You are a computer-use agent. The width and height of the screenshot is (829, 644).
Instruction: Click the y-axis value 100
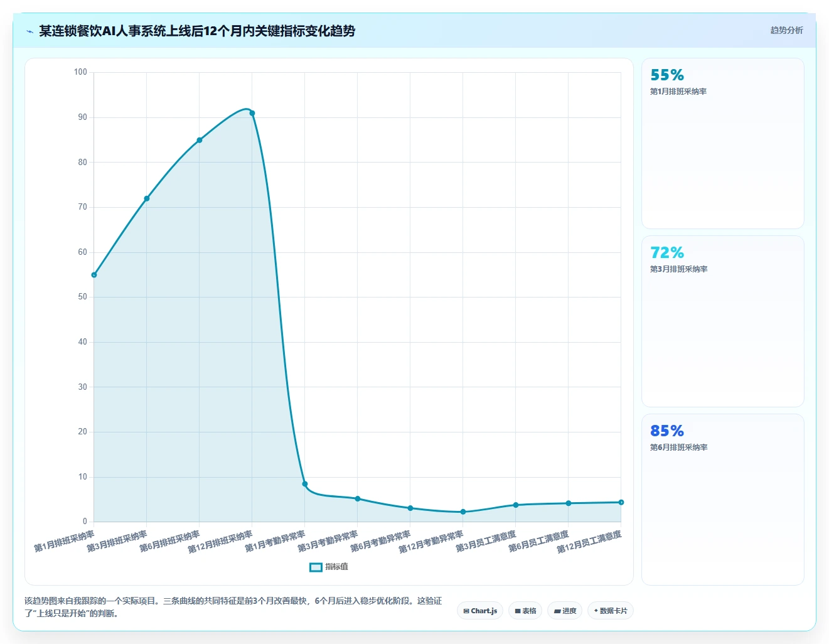pos(80,72)
